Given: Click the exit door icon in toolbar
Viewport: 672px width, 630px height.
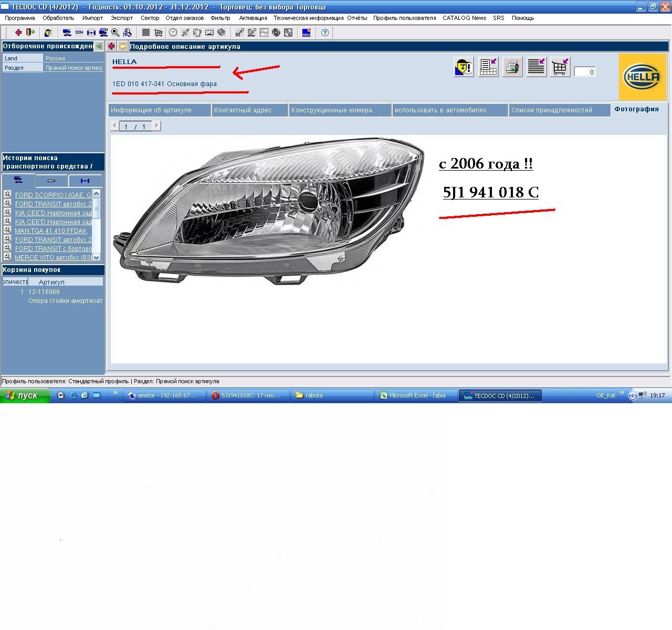Looking at the screenshot, I should click(x=30, y=33).
